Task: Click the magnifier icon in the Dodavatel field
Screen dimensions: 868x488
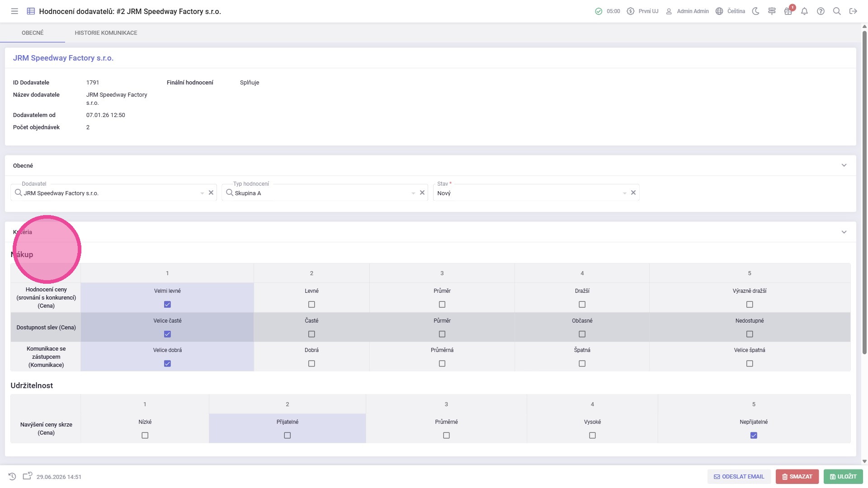Action: 18,193
